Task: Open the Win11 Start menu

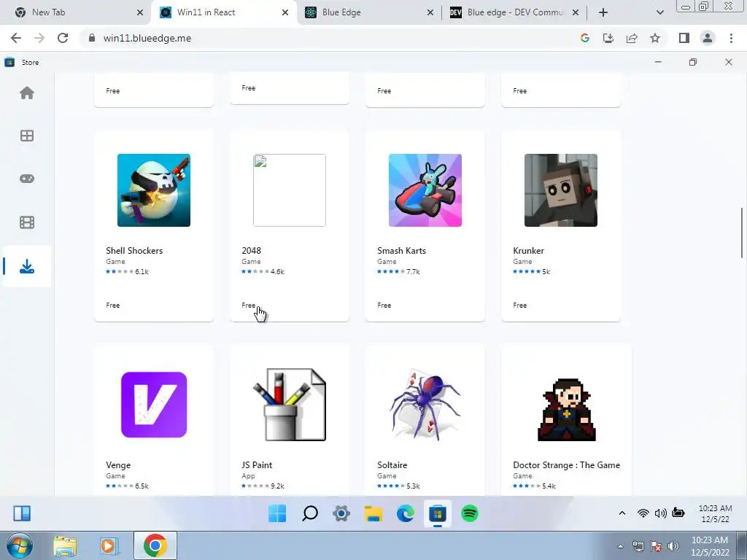Action: (x=277, y=513)
